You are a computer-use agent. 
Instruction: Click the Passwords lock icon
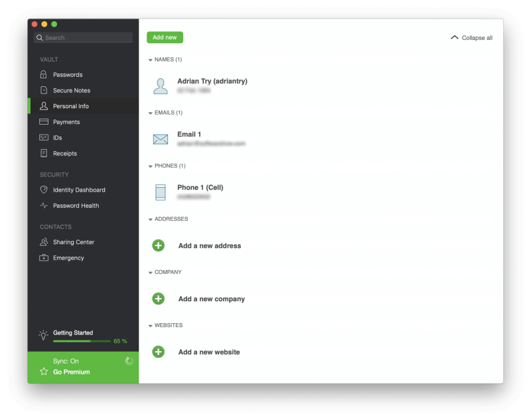coord(43,74)
